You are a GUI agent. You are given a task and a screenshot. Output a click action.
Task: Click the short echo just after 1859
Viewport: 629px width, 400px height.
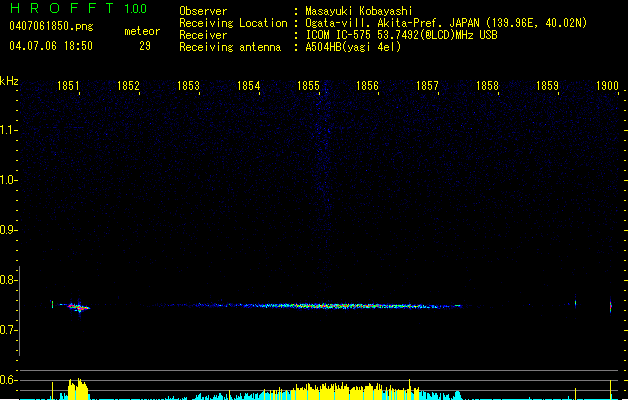click(x=576, y=303)
